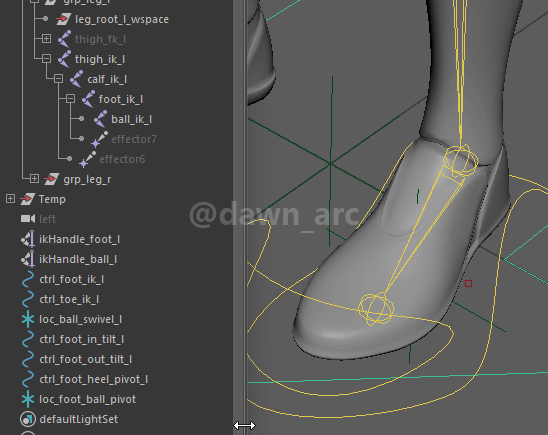Click the thigh_ik_l joint icon
The width and height of the screenshot is (548, 435).
(x=64, y=59)
